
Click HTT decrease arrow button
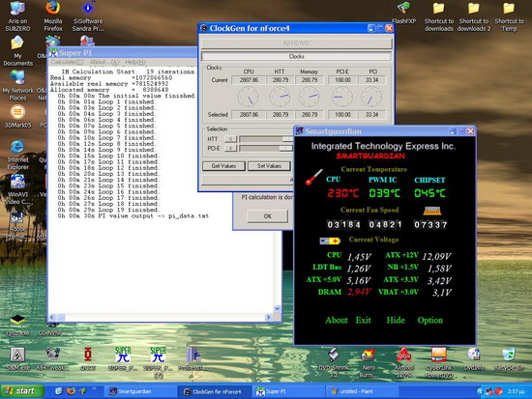point(231,139)
